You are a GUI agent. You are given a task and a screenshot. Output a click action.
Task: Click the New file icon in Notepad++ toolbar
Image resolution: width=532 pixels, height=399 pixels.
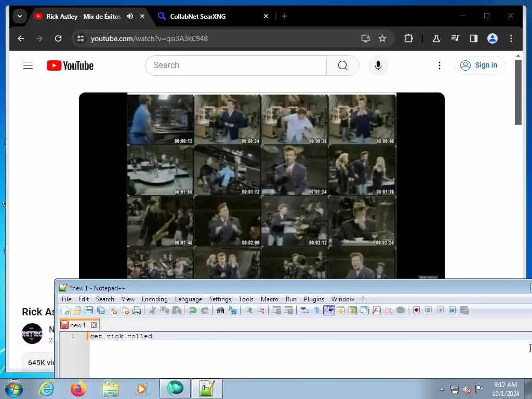(65, 311)
